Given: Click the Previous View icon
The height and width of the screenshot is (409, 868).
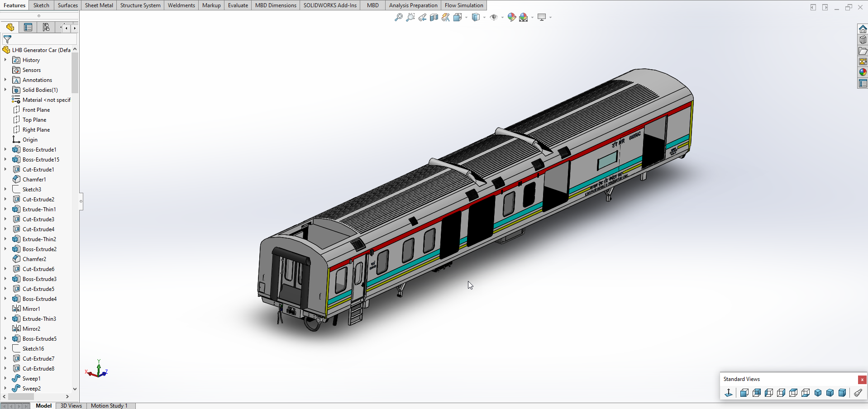Looking at the screenshot, I should coord(422,17).
